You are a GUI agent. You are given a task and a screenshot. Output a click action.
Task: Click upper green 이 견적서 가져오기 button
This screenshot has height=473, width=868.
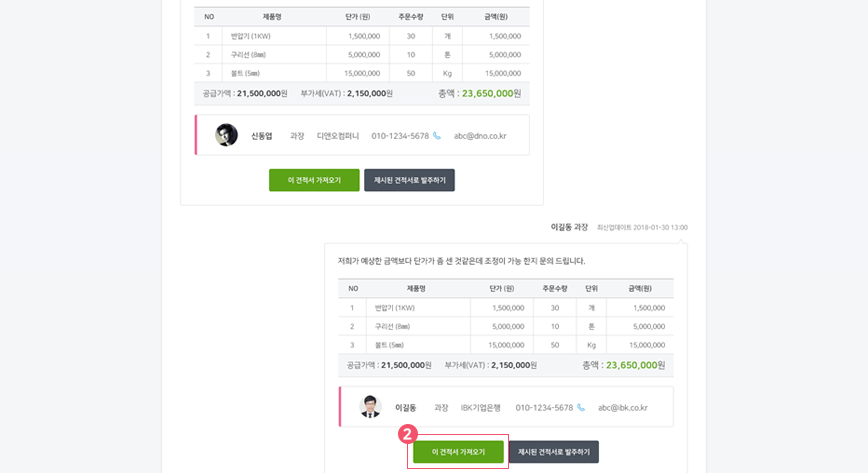(314, 180)
